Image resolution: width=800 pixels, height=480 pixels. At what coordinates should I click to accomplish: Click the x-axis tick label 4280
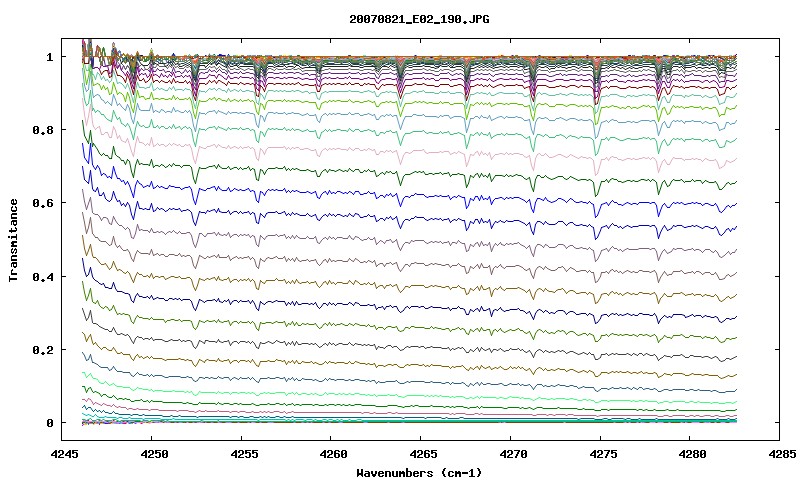click(690, 454)
